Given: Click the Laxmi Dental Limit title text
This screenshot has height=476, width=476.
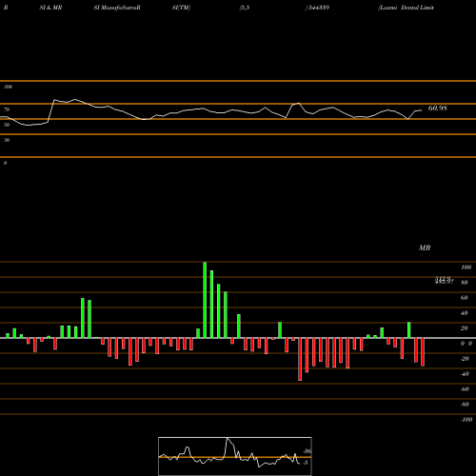Looking at the screenshot, I should [406, 8].
